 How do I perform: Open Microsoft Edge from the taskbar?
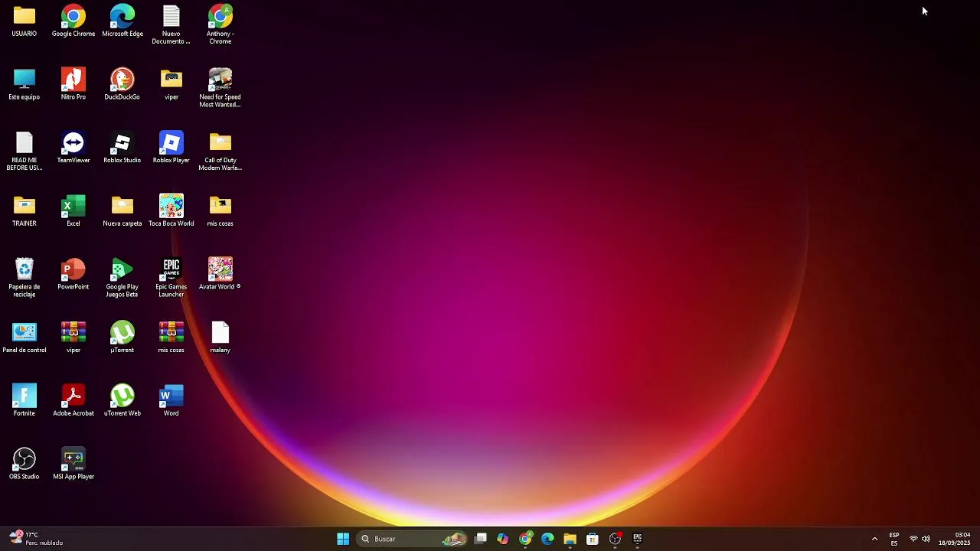(547, 539)
